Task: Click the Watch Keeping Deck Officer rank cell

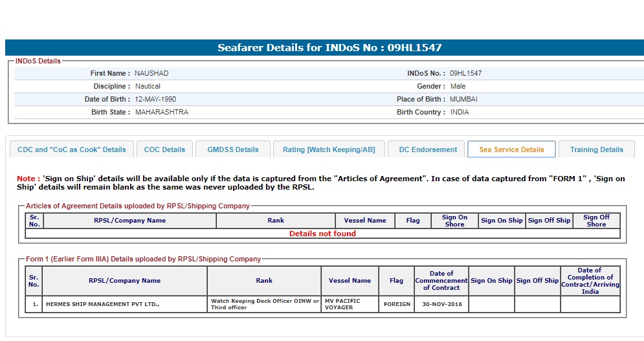Action: click(x=264, y=304)
